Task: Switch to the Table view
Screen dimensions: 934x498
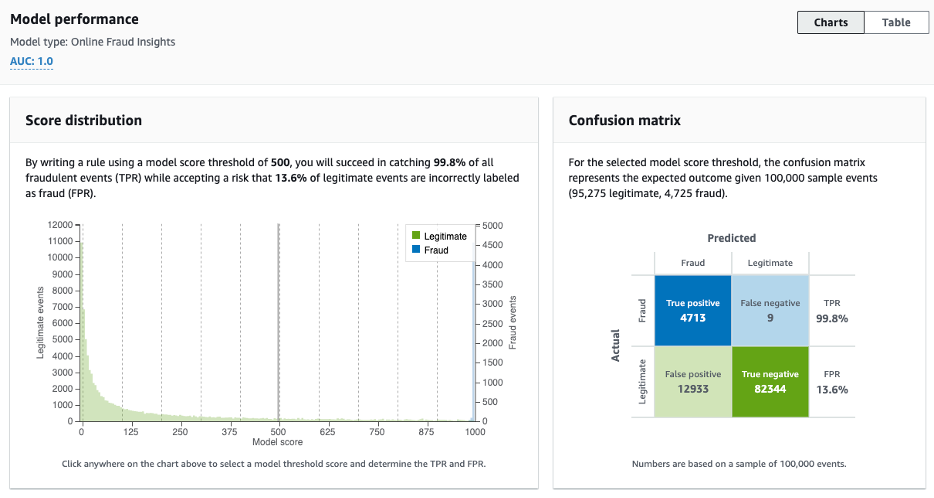Action: coord(895,22)
